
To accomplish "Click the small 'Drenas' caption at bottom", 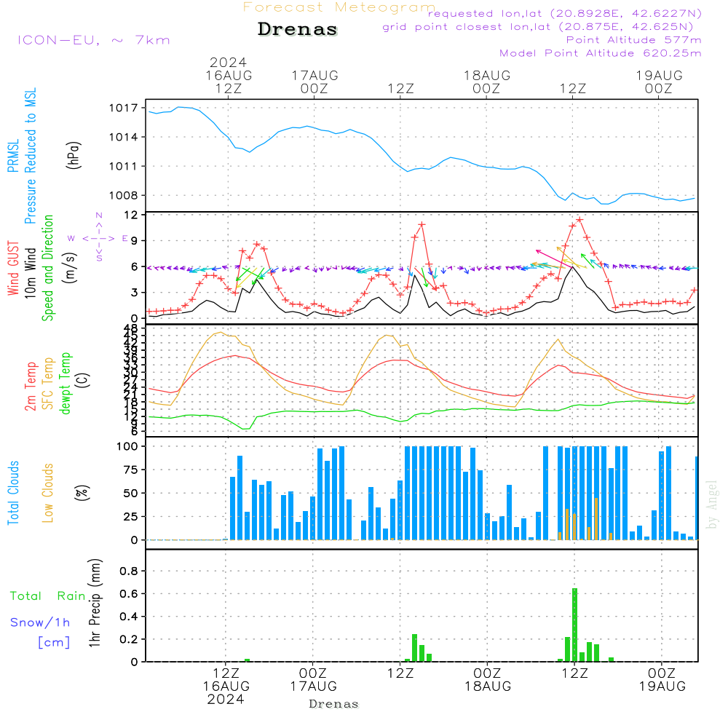I will point(334,704).
